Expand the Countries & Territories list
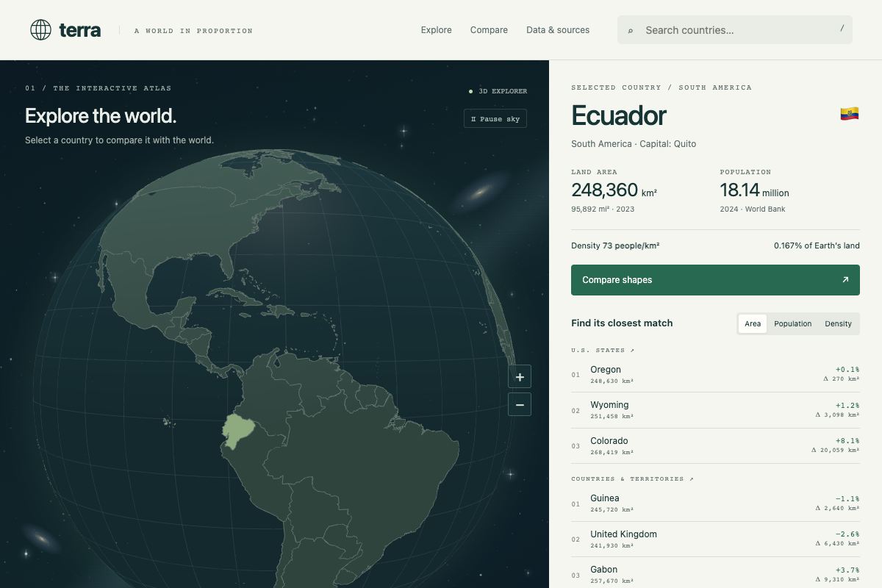 tap(632, 479)
